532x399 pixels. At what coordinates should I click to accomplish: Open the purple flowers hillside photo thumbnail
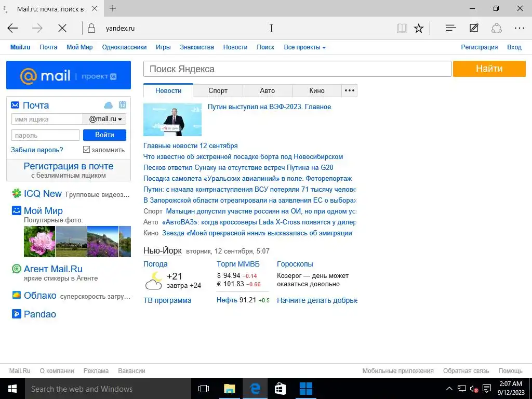point(103,242)
